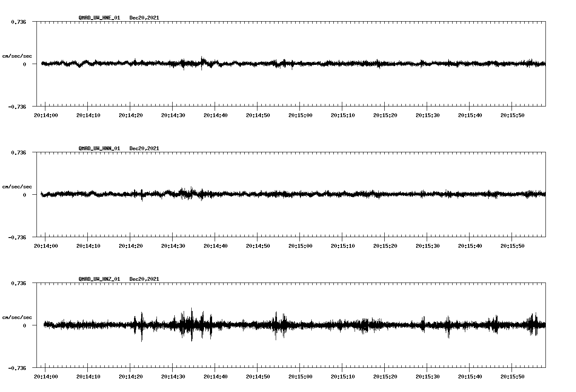Click the 20:15:40 time label on HNN axis
Image resolution: width=576 pixels, height=392 pixels.
click(x=470, y=246)
